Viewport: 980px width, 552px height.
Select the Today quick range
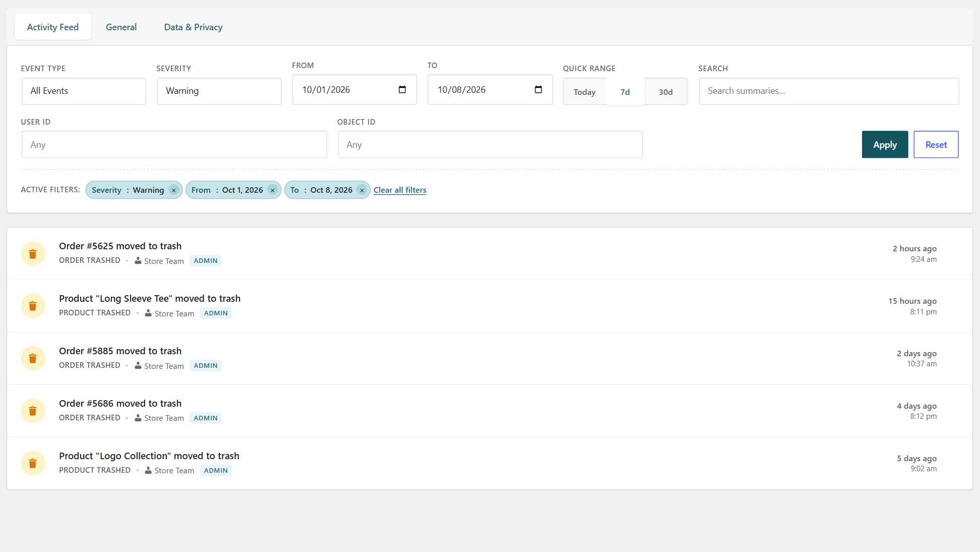point(584,92)
